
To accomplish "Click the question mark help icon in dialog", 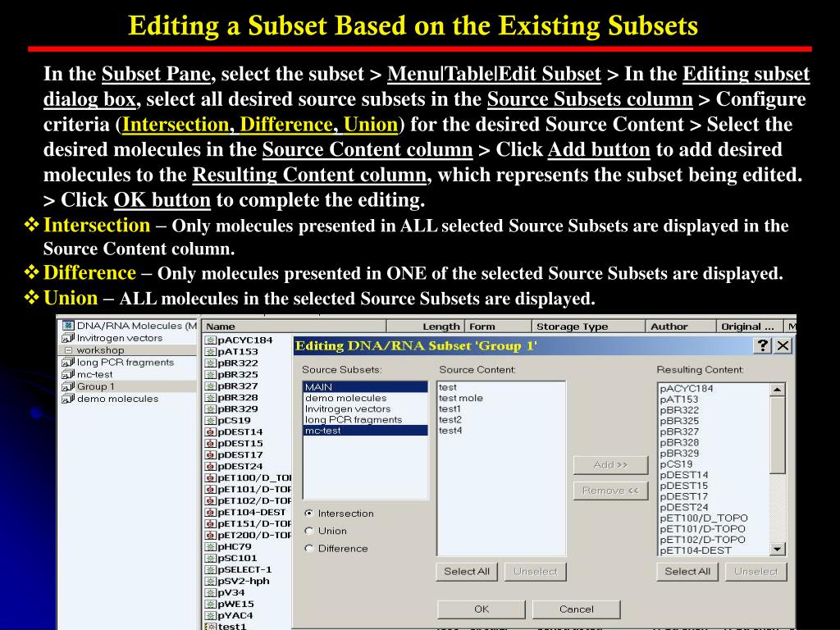I will pyautogui.click(x=763, y=345).
